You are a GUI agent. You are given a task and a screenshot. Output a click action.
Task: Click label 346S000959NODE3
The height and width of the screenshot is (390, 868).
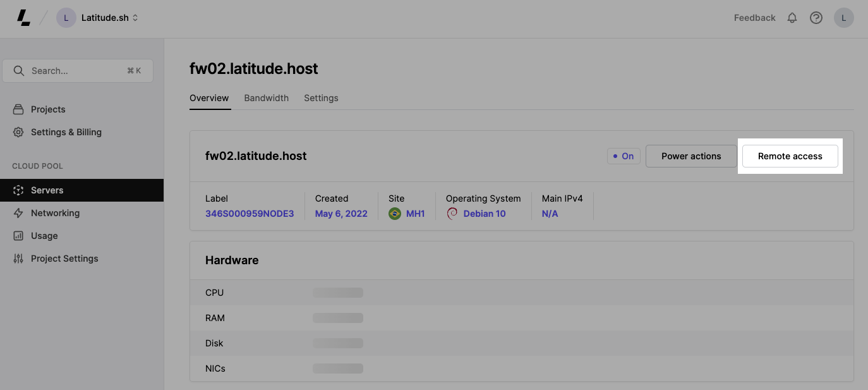pos(250,214)
